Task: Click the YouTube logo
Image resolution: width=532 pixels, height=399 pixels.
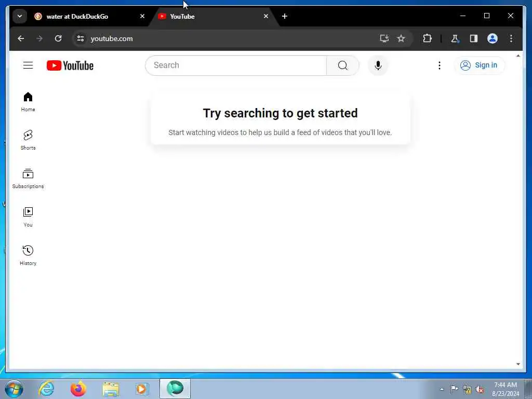Action: [x=70, y=65]
